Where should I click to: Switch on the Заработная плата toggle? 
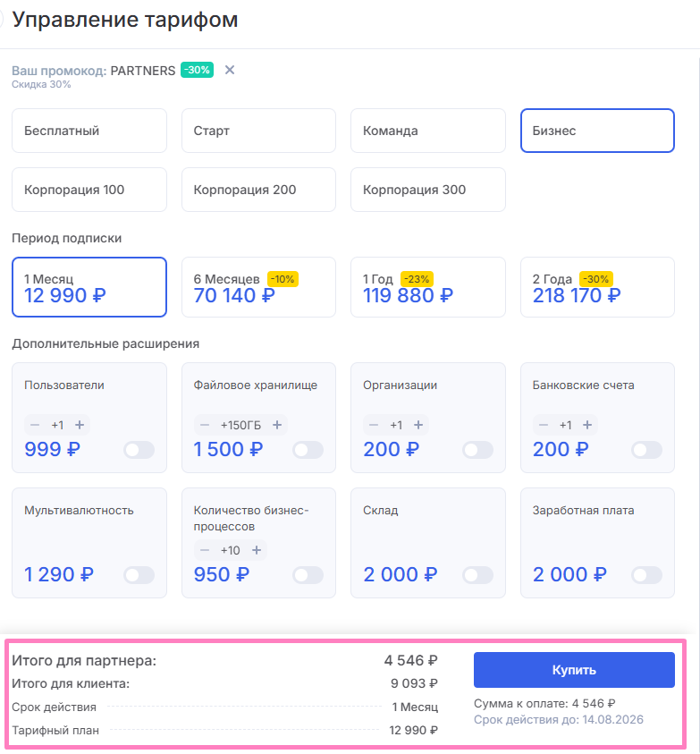(646, 575)
